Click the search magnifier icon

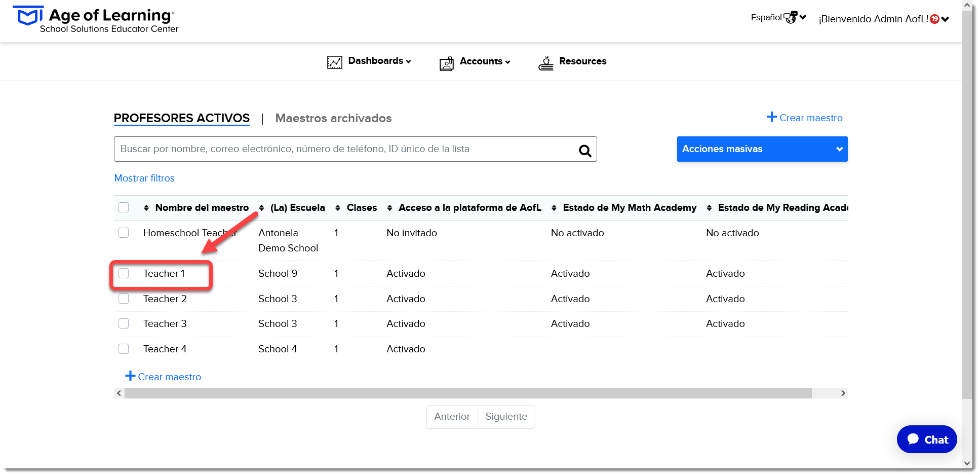click(585, 150)
